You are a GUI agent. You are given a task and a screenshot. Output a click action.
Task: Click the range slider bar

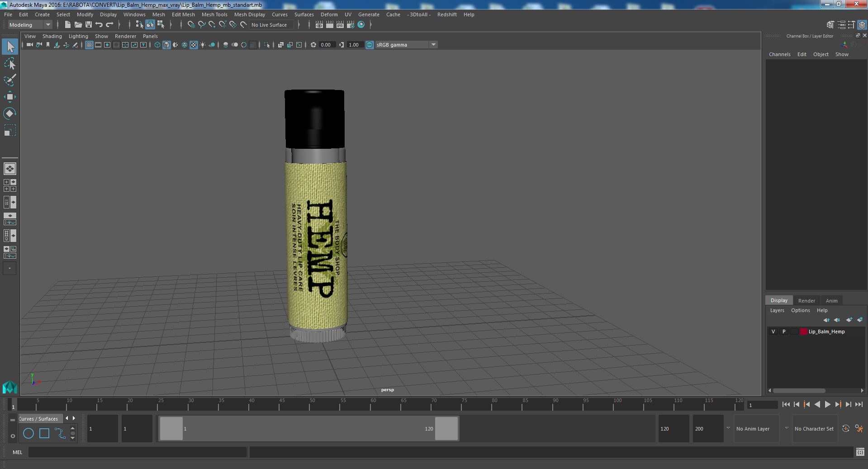pos(308,428)
